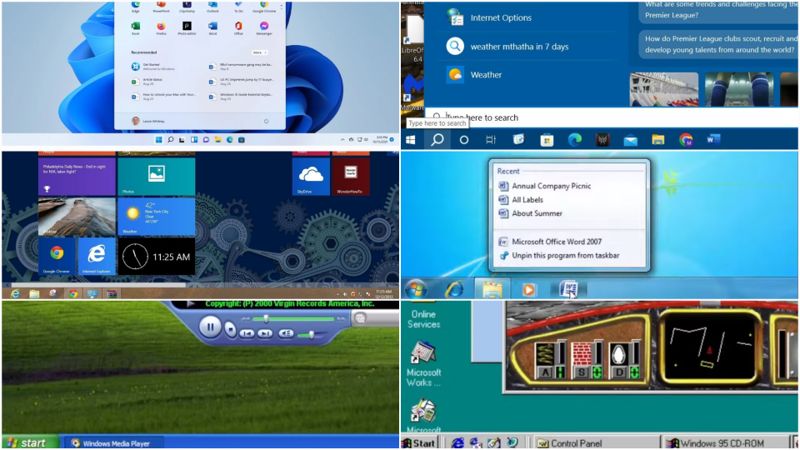800x450 pixels.
Task: Open the Office app in Windows 11 Start
Action: pos(238,26)
